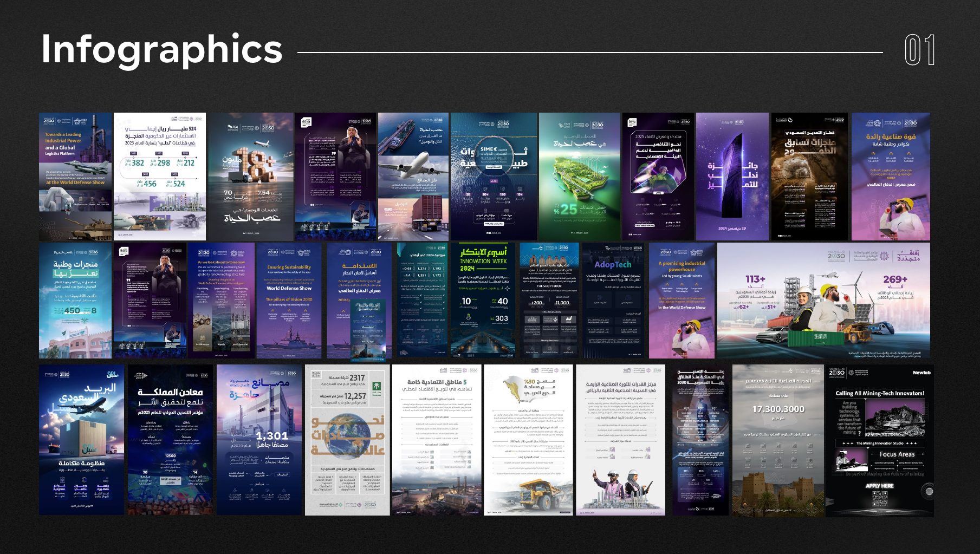This screenshot has width=980, height=554.
Task: Select the 'As we look ahead to tomorrow' poster
Action: coord(221,301)
